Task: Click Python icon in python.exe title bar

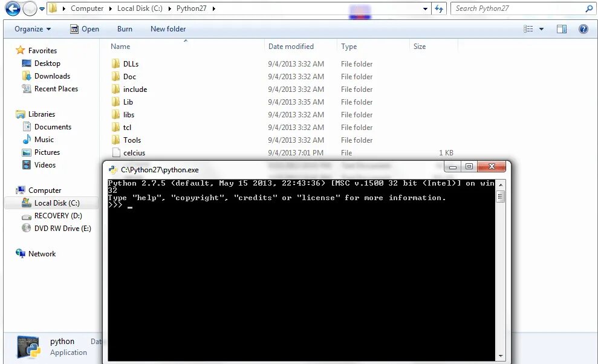Action: (x=113, y=170)
